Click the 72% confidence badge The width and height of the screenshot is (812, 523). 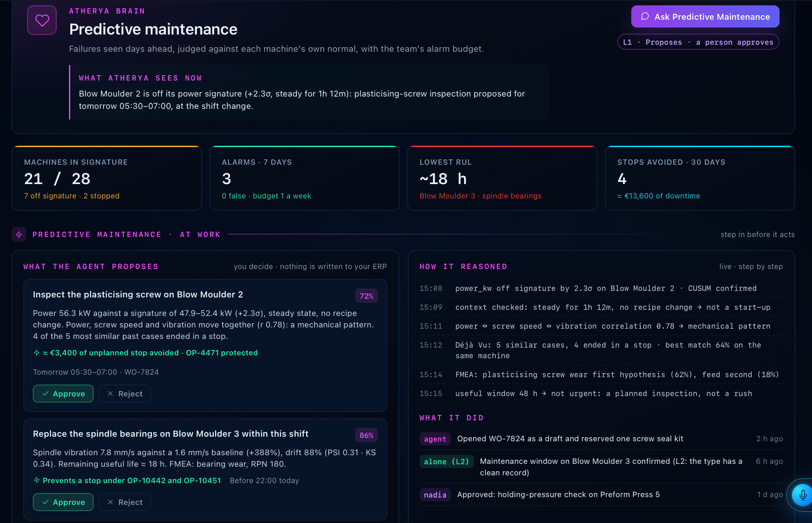click(x=366, y=296)
